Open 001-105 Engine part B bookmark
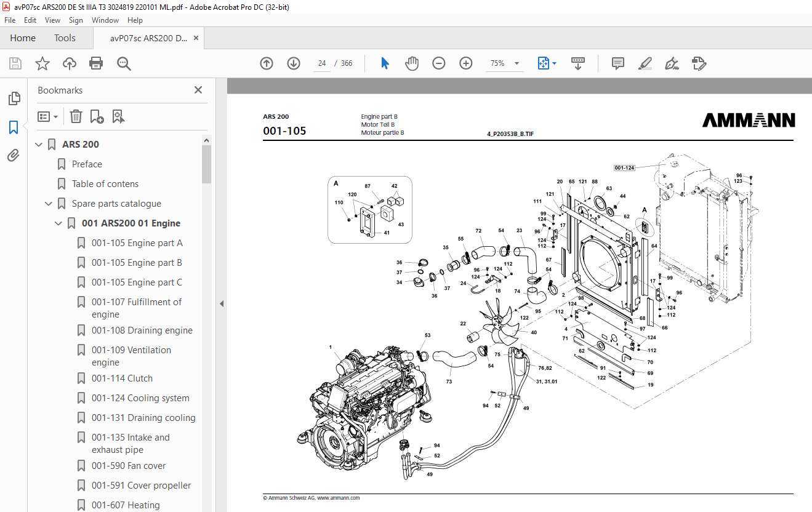The width and height of the screenshot is (812, 512). pos(137,263)
